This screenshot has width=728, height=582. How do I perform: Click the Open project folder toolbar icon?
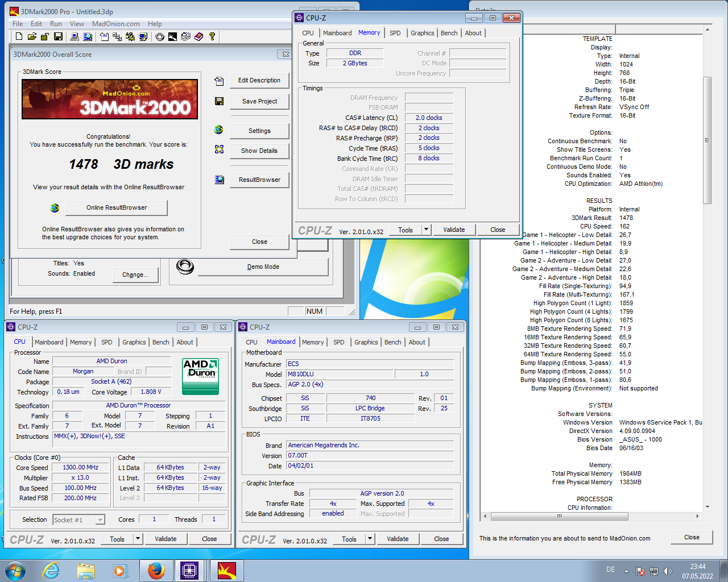point(32,36)
